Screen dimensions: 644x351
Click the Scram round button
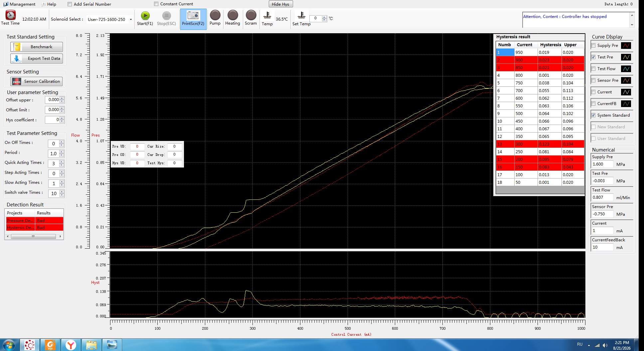click(x=251, y=15)
